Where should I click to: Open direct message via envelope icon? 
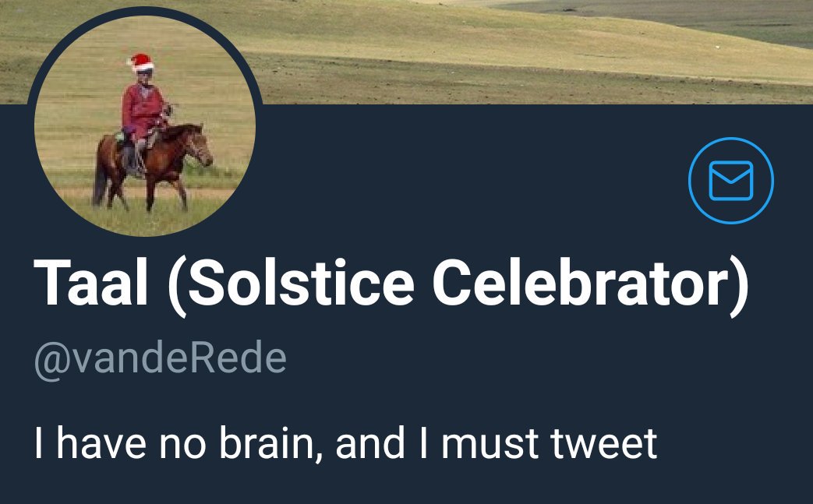click(x=730, y=180)
